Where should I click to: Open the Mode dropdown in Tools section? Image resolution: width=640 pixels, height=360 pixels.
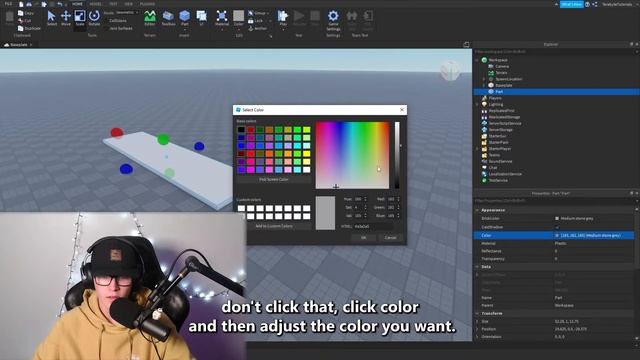[127, 13]
